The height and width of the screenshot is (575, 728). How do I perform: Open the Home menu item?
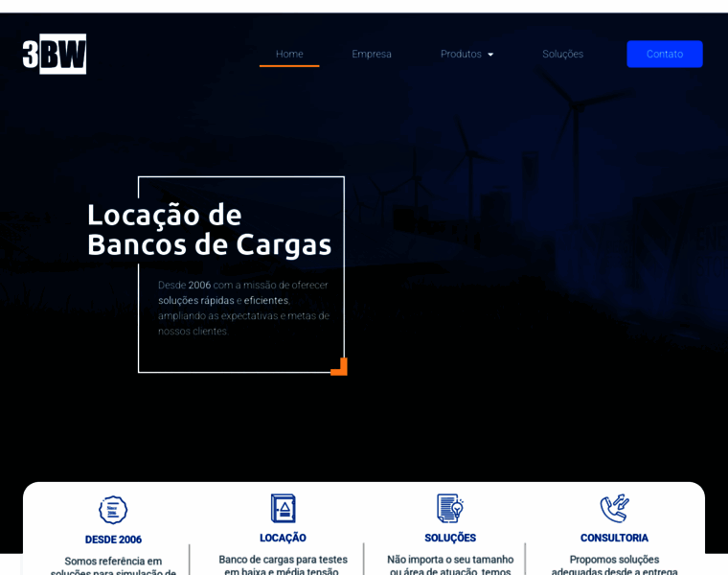(x=289, y=54)
